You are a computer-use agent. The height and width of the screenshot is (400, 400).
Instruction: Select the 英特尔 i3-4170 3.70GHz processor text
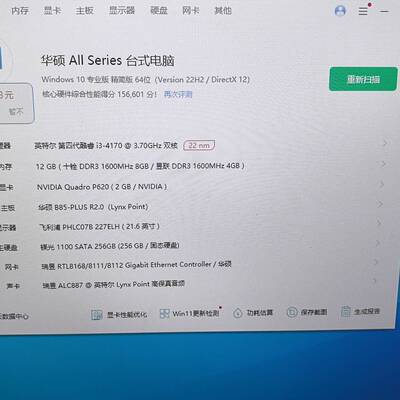(106, 146)
